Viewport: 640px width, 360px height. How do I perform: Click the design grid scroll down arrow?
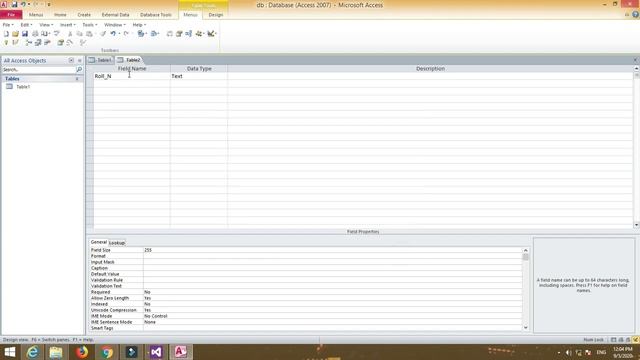tap(636, 225)
